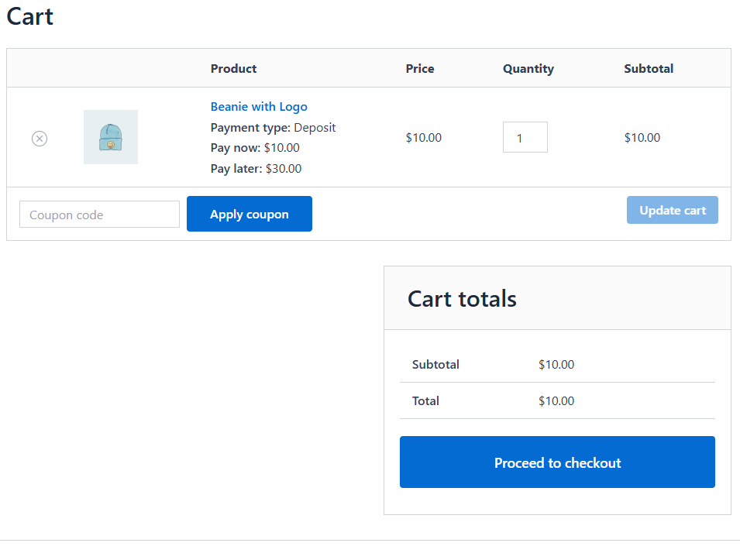740x560 pixels.
Task: Select the Quantity input box
Action: (525, 136)
